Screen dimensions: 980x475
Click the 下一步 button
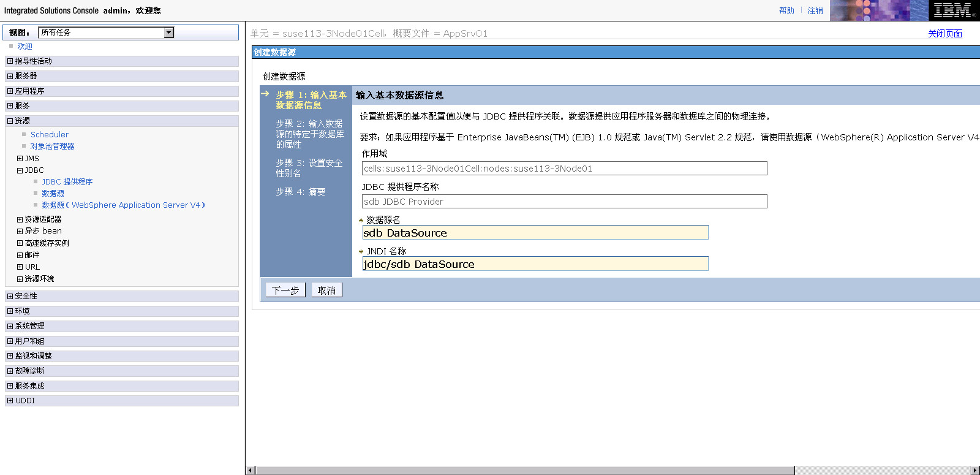[285, 291]
